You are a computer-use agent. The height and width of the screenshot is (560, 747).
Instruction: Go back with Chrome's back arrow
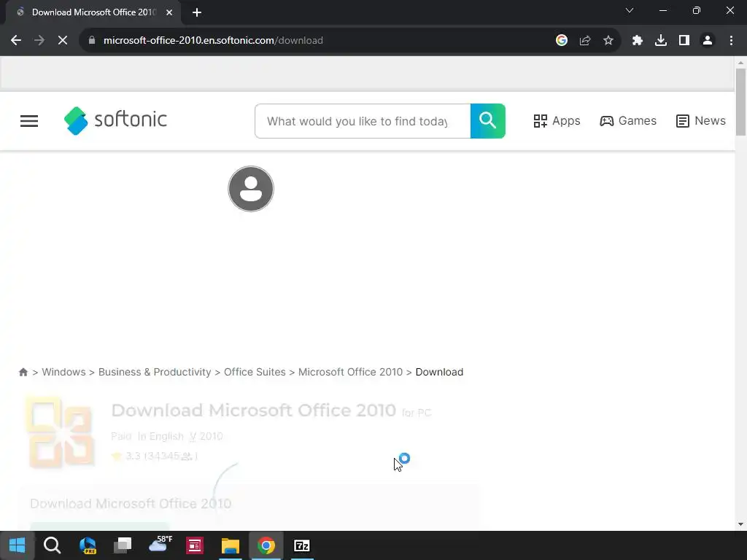pyautogui.click(x=16, y=41)
